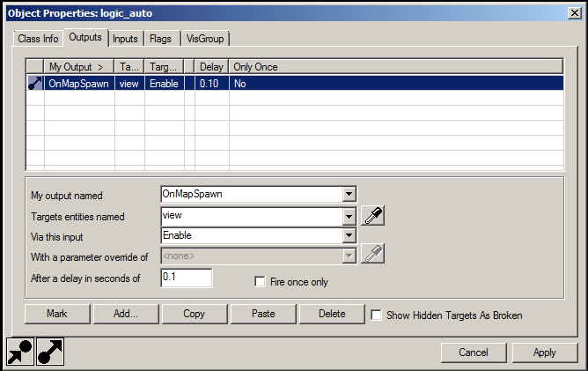
Task: Click the output icon in OnMapSpawn row
Action: 35,84
